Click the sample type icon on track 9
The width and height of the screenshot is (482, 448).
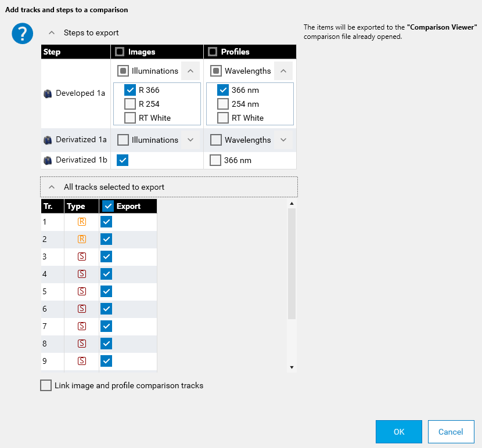[82, 361]
